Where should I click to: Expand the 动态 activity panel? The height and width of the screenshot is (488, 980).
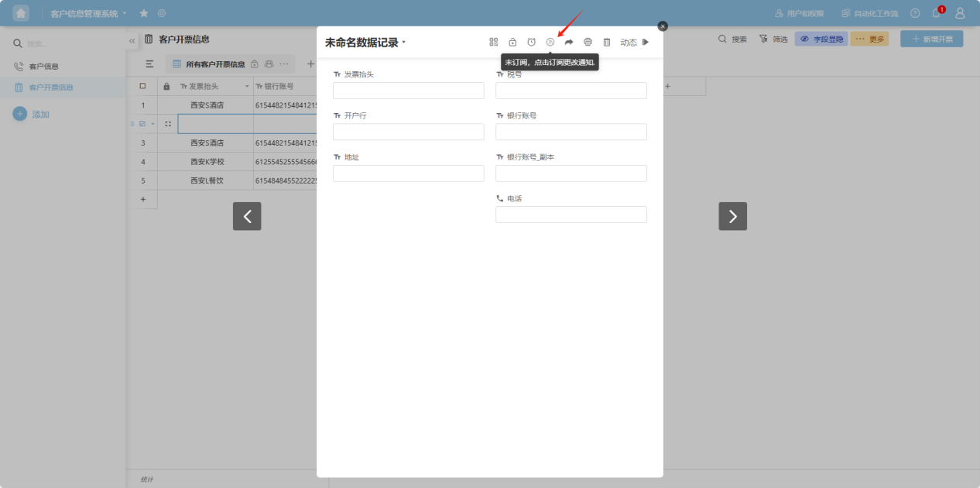635,43
